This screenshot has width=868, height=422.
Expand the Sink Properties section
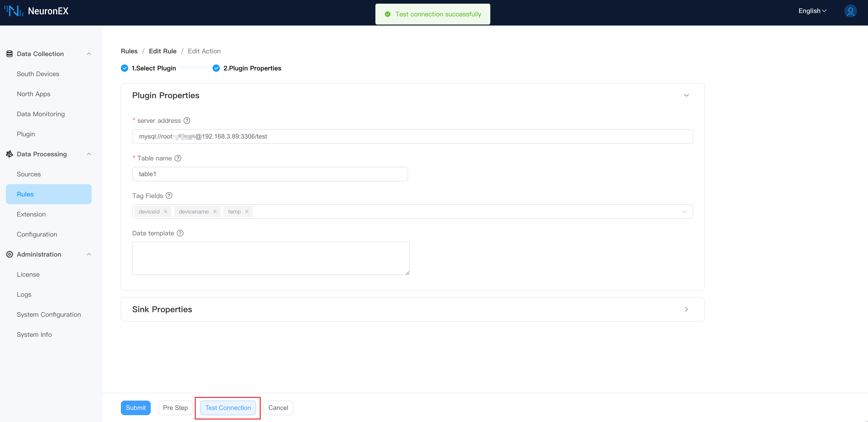coord(686,309)
